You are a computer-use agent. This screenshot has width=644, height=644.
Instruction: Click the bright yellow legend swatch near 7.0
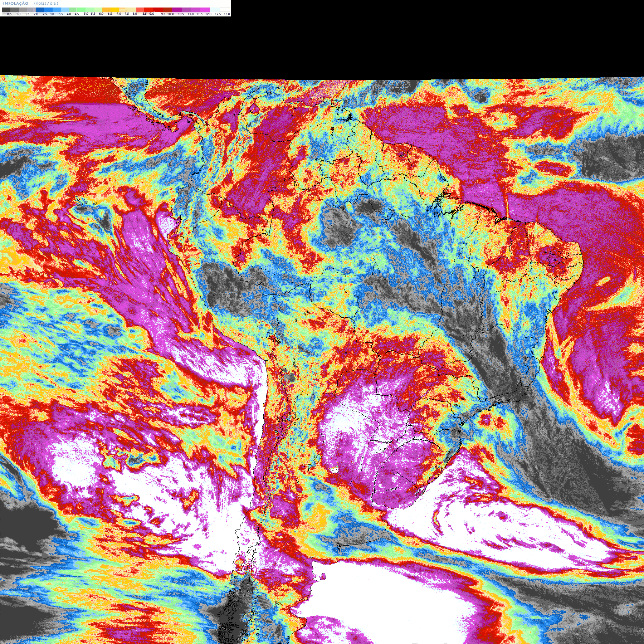[x=115, y=10]
